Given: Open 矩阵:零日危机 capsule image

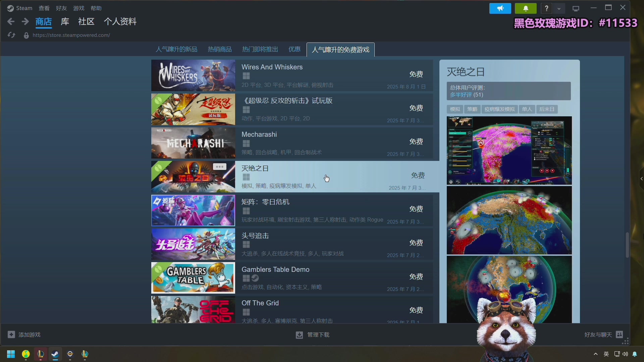Looking at the screenshot, I should coord(193,210).
